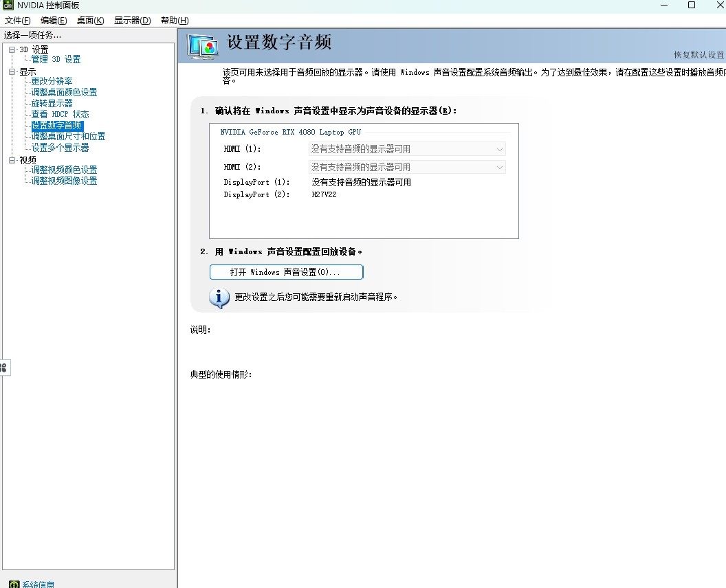This screenshot has width=726, height=588.
Task: Click the H27V22 DisplayPort (2) value
Action: point(324,195)
